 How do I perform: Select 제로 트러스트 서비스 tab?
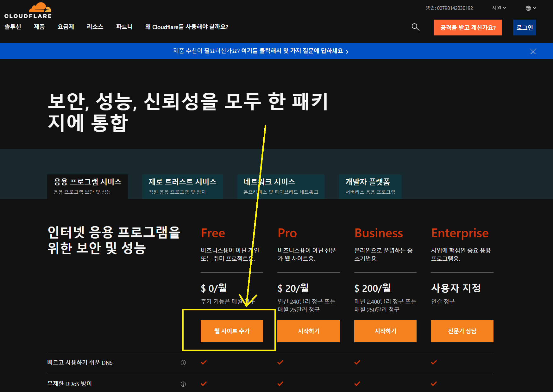pos(182,187)
